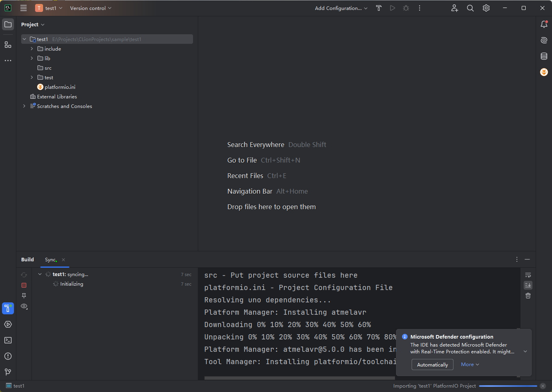The width and height of the screenshot is (552, 392).
Task: Click the Run play icon in toolbar
Action: point(392,8)
